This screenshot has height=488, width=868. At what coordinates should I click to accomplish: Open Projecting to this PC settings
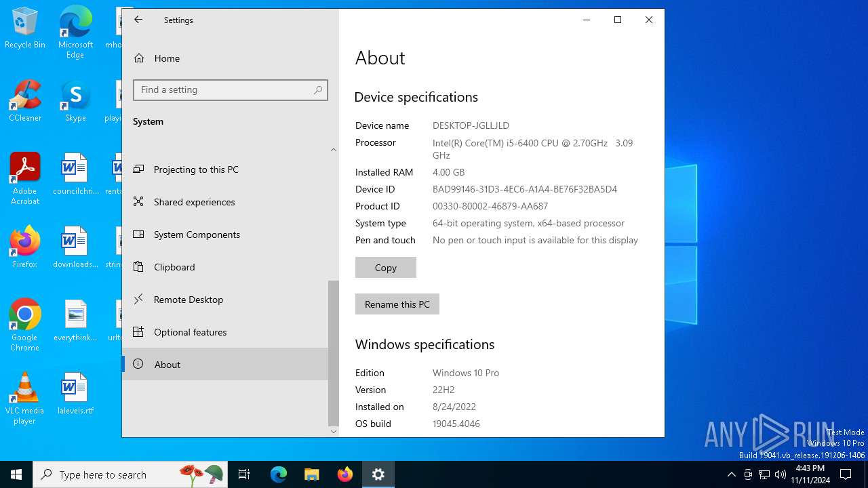(x=225, y=169)
